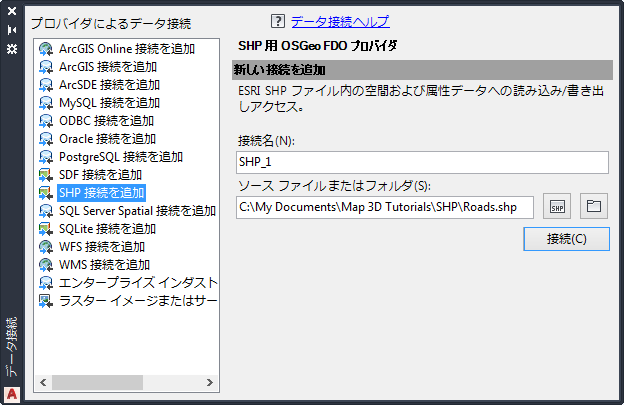Image resolution: width=624 pixels, height=405 pixels.
Task: Click the horizontal scrollbar thumb
Action: point(98,382)
